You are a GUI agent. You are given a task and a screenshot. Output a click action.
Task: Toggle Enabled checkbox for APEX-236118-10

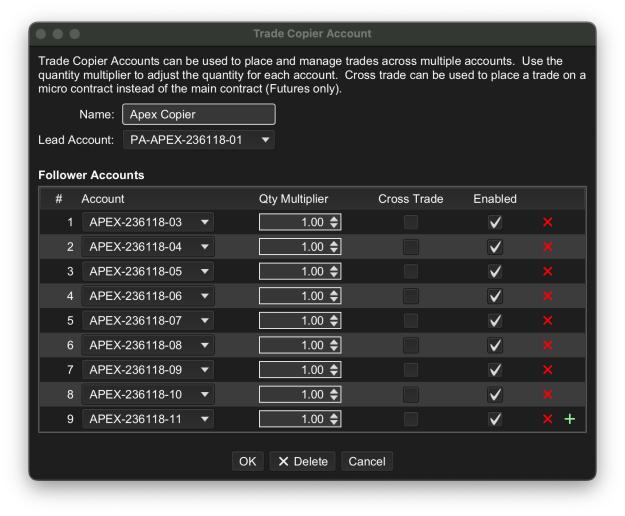pos(495,394)
